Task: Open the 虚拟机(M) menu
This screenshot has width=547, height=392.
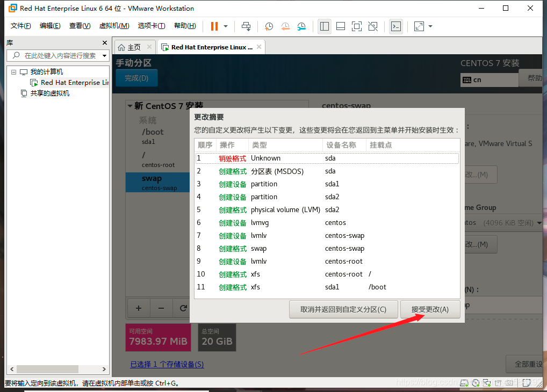Action: tap(114, 26)
